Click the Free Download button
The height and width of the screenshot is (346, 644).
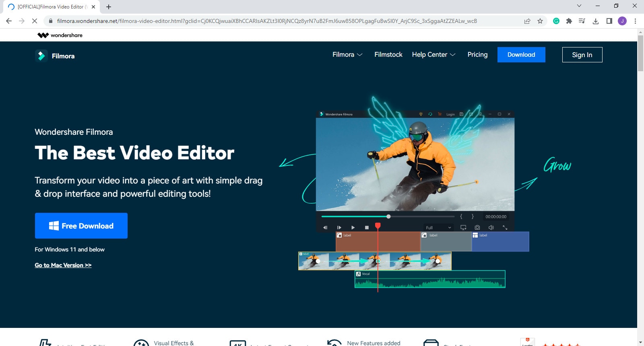tap(81, 226)
